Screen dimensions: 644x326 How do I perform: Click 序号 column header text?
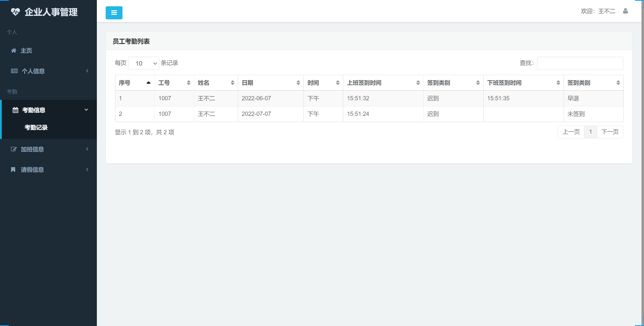125,83
